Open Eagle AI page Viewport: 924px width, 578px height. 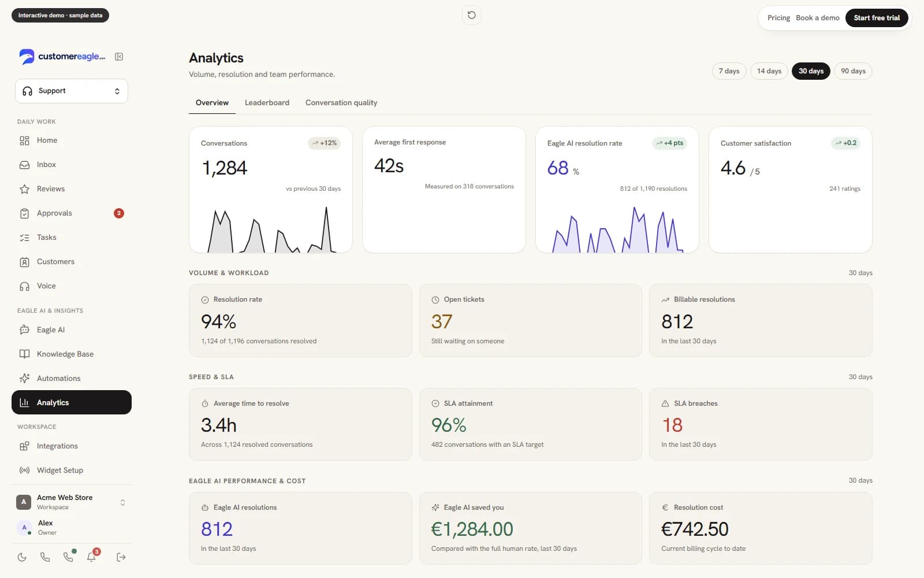72,330
